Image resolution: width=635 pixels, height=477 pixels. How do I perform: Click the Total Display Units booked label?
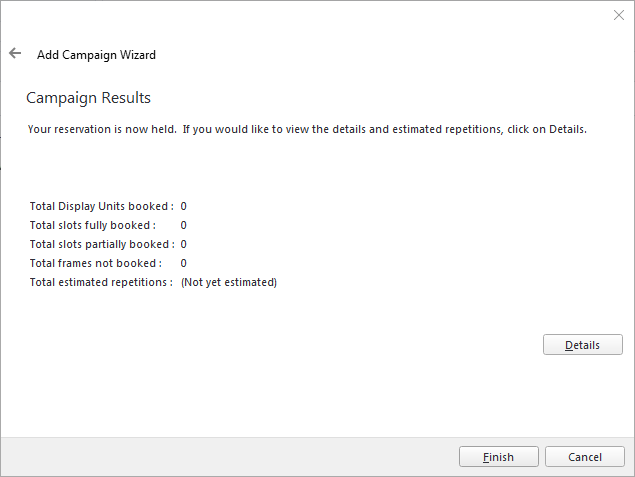pos(102,206)
